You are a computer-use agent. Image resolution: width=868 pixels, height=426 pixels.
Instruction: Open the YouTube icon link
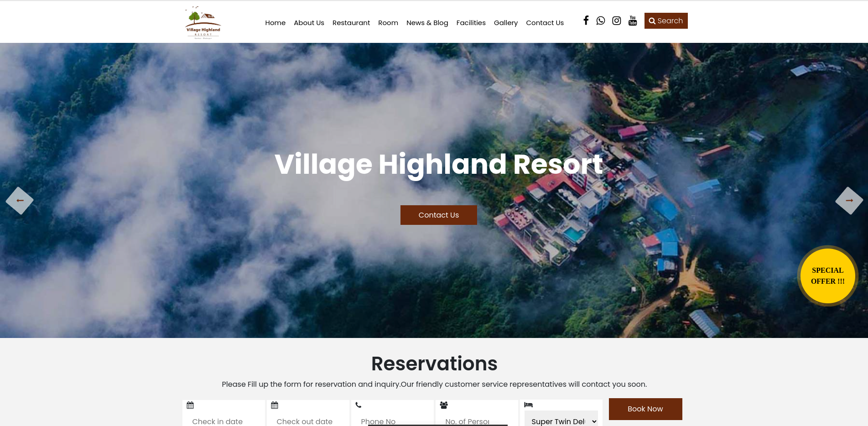tap(633, 21)
